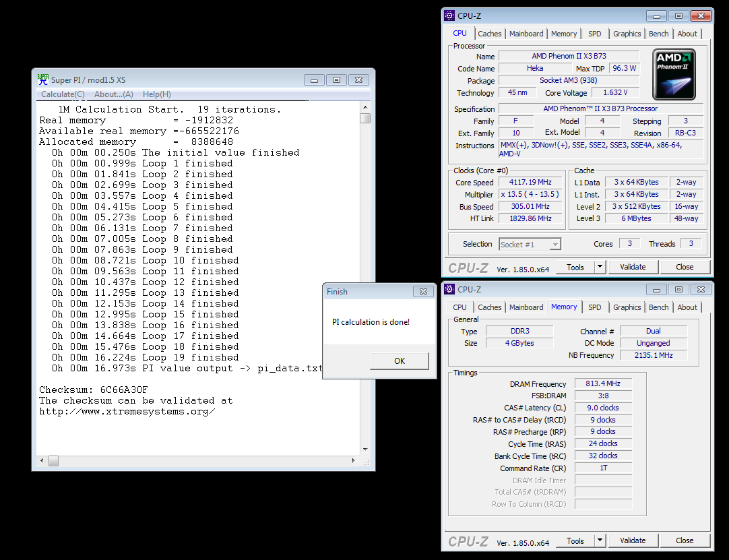729x560 pixels.
Task: Click the Checksum: 6C66A30F line
Action: [94, 390]
